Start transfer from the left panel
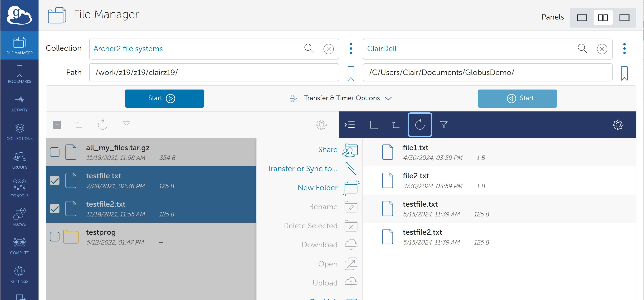Viewport: 644px width, 300px height. coord(165,98)
